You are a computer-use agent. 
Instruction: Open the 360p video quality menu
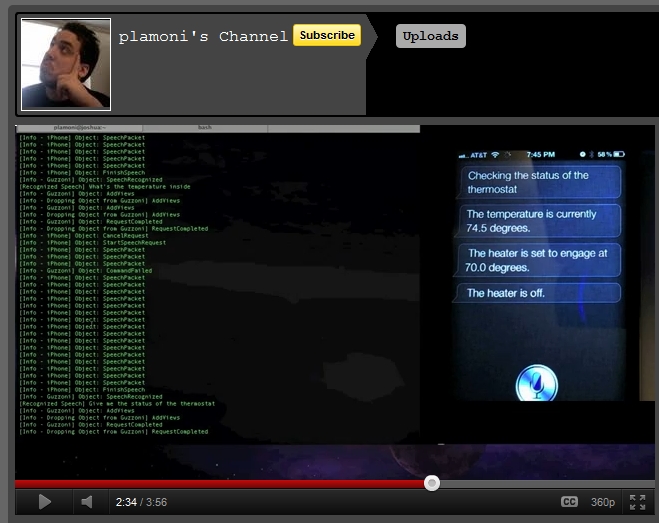(x=602, y=502)
